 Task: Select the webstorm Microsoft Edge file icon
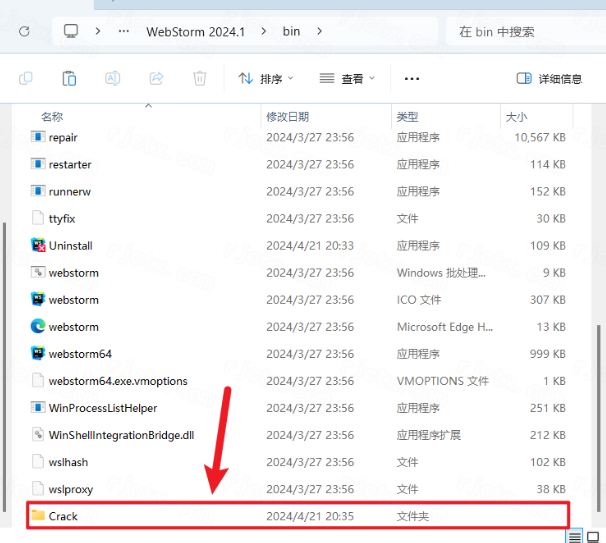38,326
